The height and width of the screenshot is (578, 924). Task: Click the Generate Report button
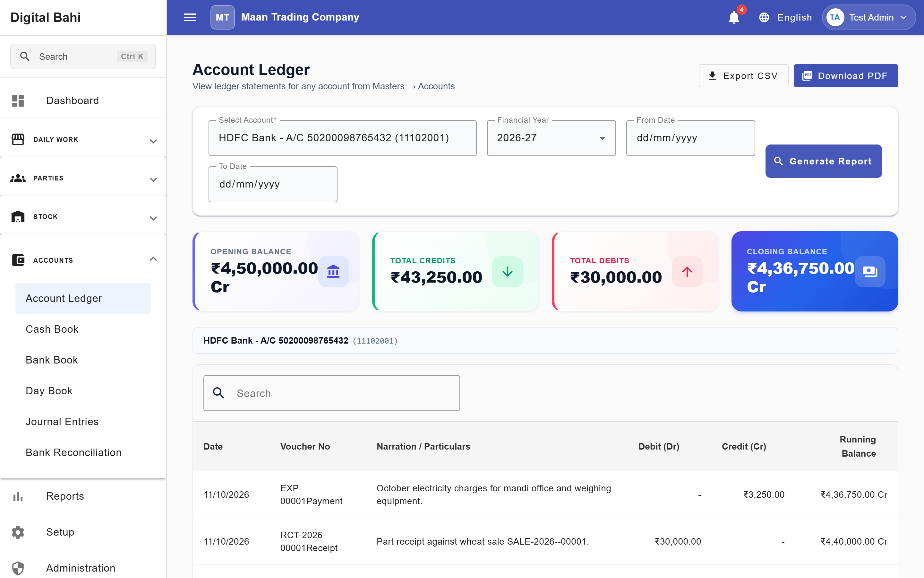824,161
